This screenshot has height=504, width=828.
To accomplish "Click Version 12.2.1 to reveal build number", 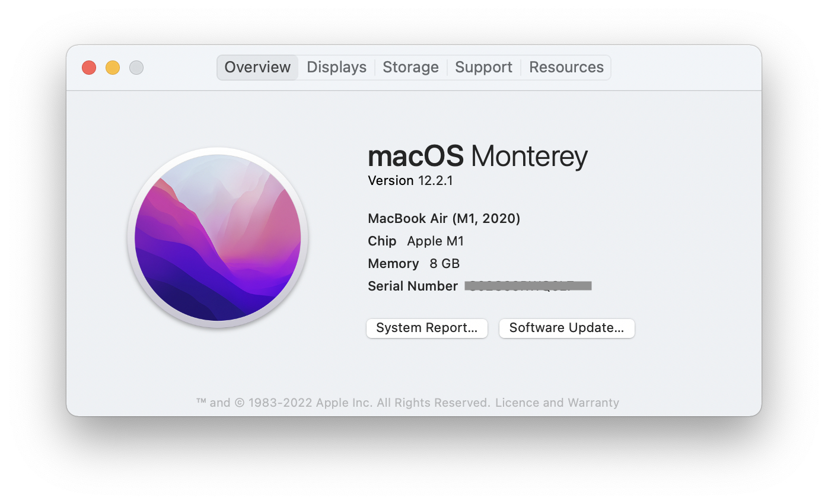I will (410, 181).
